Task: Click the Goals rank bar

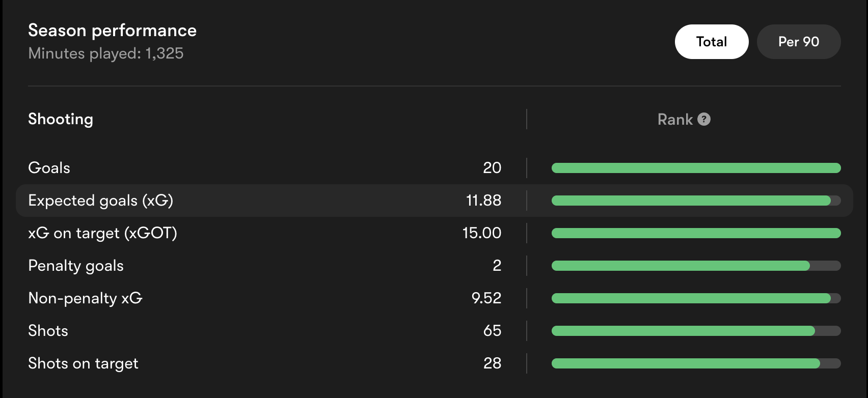Action: pos(696,168)
